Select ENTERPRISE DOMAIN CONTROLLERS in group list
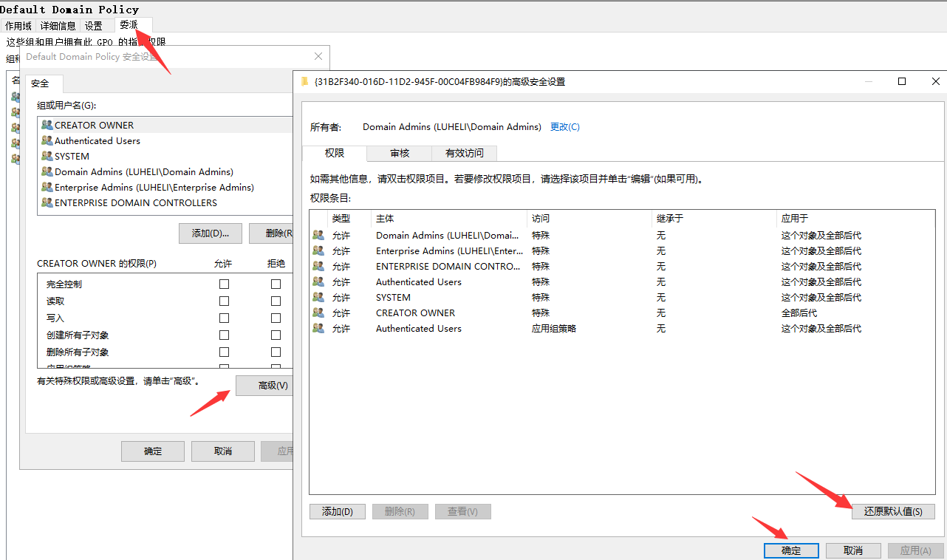The width and height of the screenshot is (947, 560). [136, 202]
